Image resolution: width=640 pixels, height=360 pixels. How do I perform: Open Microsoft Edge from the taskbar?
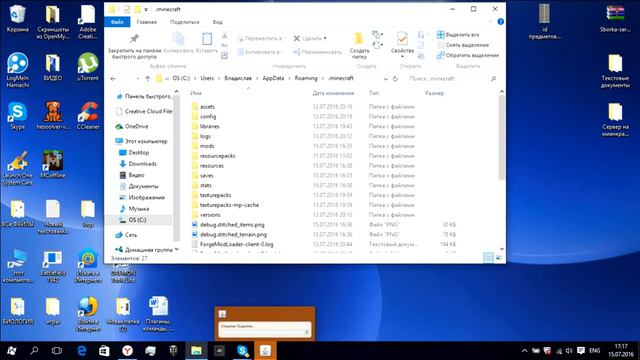(x=82, y=351)
